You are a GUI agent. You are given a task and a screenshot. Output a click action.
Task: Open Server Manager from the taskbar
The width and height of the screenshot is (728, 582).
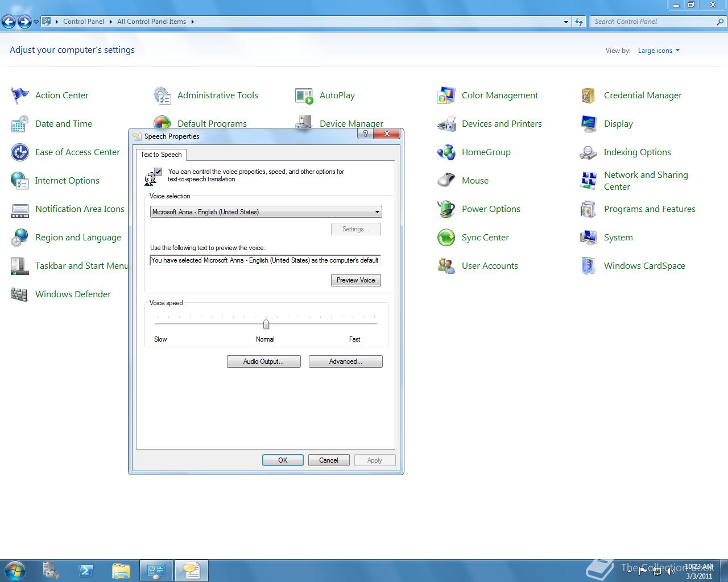(x=51, y=571)
